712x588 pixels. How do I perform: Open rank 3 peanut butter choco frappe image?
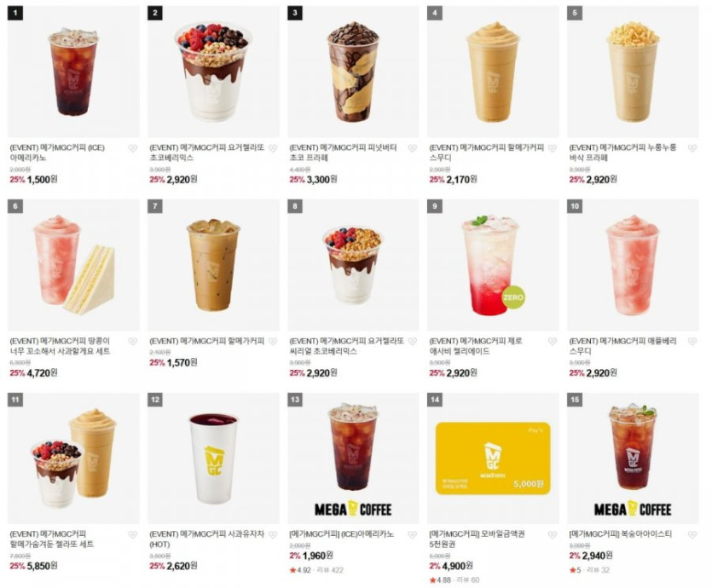click(353, 72)
